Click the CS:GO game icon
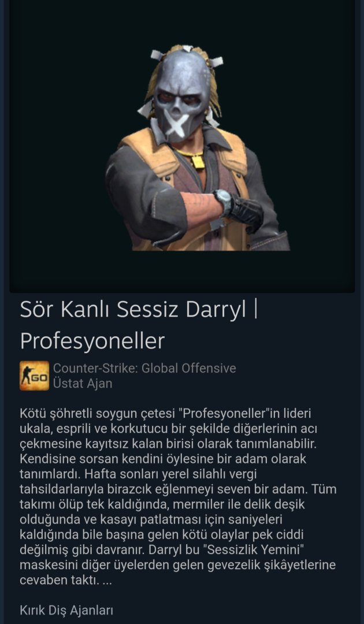The height and width of the screenshot is (624, 364). click(x=34, y=376)
